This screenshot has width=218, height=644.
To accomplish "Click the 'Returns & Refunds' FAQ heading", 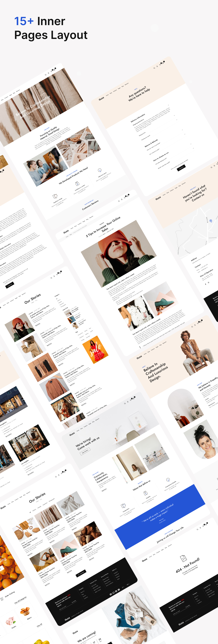I will click(x=151, y=143).
